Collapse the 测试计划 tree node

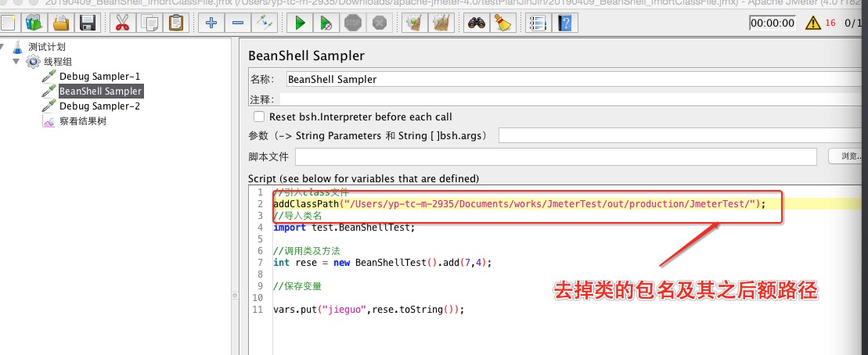click(3, 47)
